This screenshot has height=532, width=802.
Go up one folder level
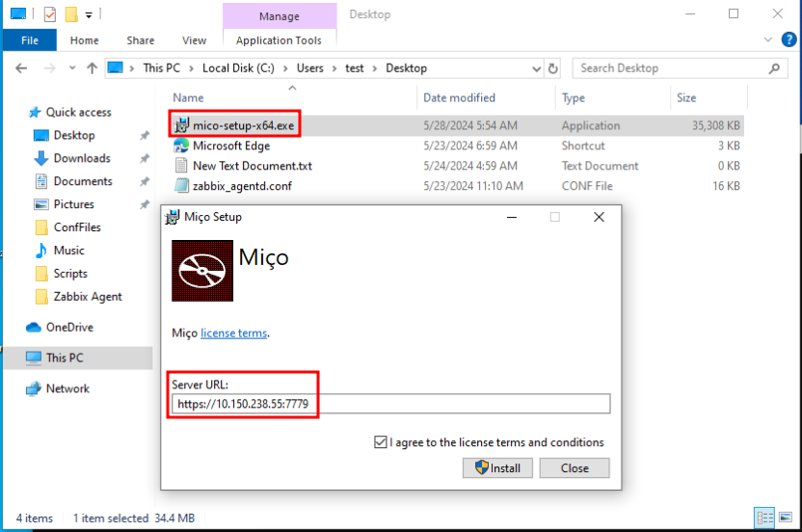[x=93, y=68]
